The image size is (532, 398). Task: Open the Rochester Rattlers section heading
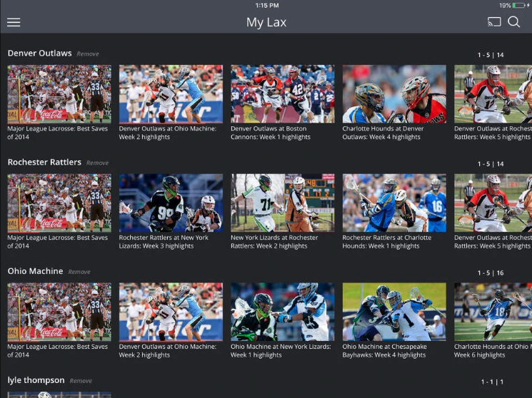click(44, 163)
